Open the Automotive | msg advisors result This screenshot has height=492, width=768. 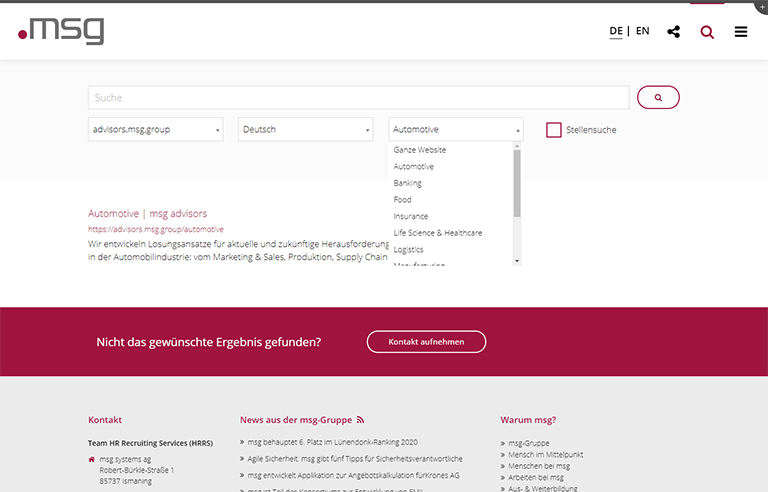coord(147,214)
